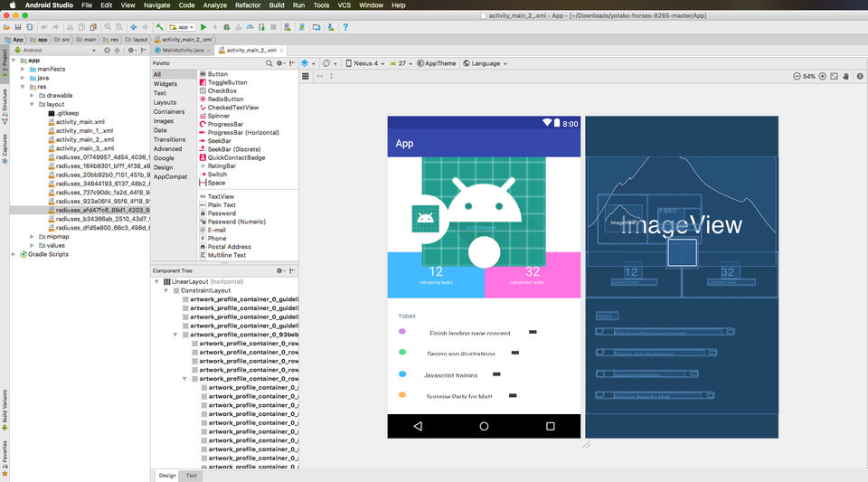The image size is (868, 482).
Task: Click the Debug app bug icon
Action: pos(226,27)
